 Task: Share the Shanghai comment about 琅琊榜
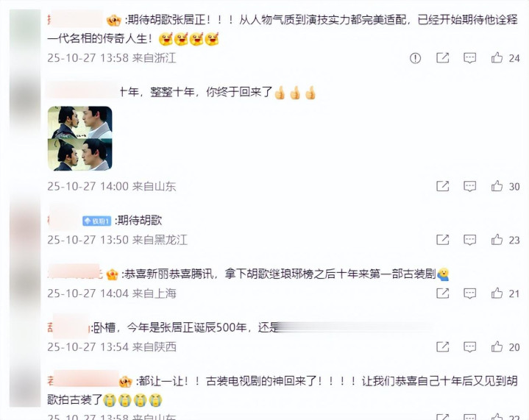pos(442,293)
